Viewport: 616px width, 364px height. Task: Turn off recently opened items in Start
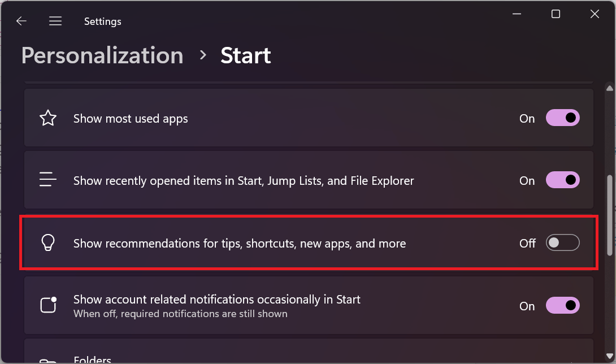pyautogui.click(x=562, y=180)
